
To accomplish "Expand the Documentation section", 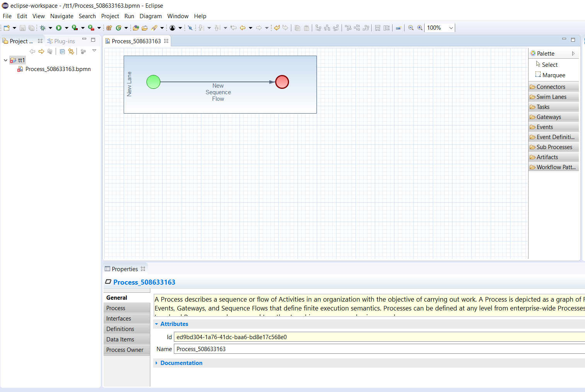I will click(x=156, y=363).
